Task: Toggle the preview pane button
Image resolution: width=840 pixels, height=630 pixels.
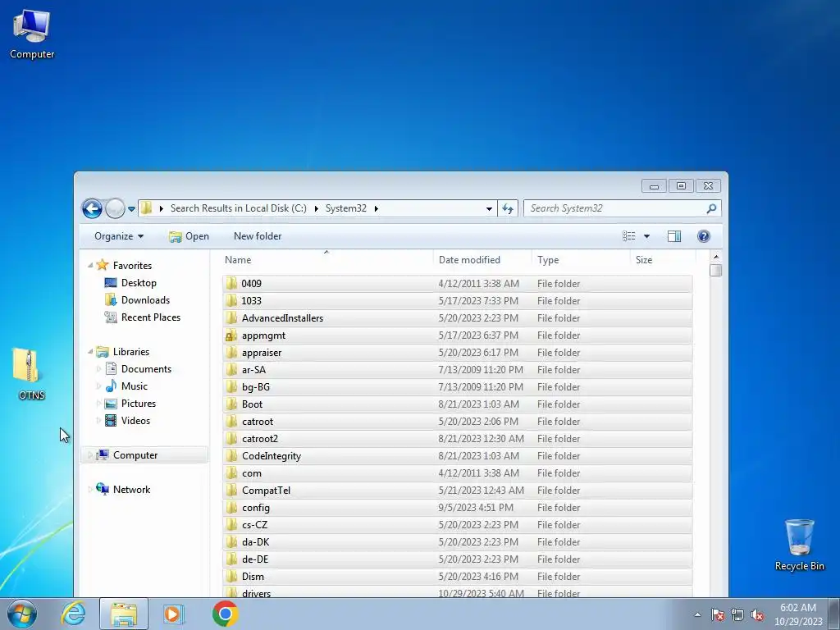Action: pyautogui.click(x=674, y=236)
